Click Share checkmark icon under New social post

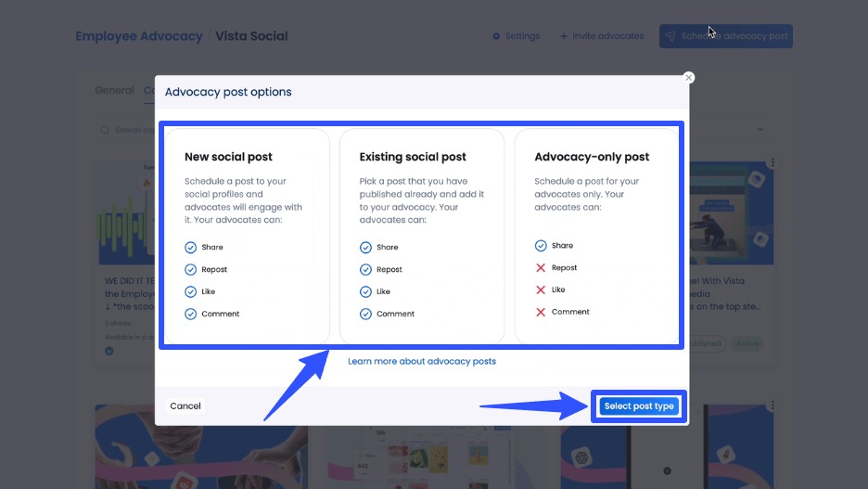pos(191,248)
